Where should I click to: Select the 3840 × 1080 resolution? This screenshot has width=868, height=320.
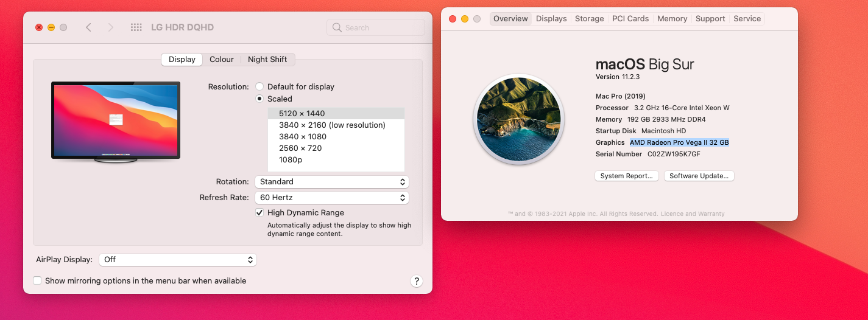[336, 136]
